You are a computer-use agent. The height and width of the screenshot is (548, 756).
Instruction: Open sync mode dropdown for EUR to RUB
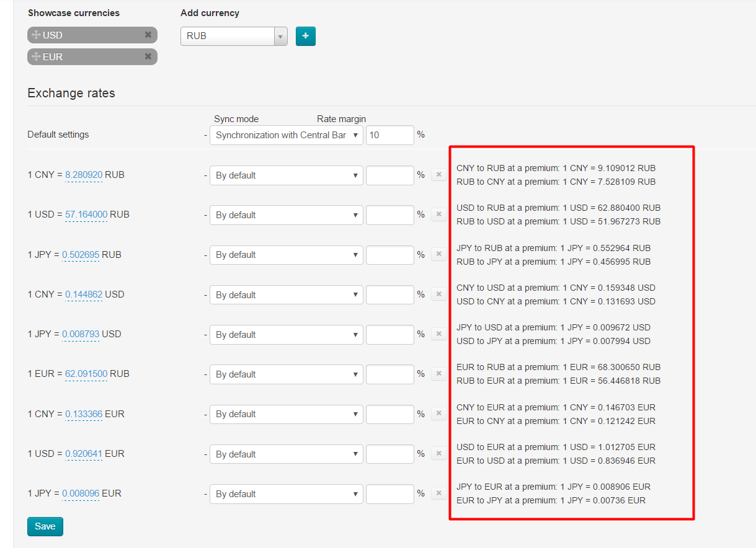(x=287, y=374)
